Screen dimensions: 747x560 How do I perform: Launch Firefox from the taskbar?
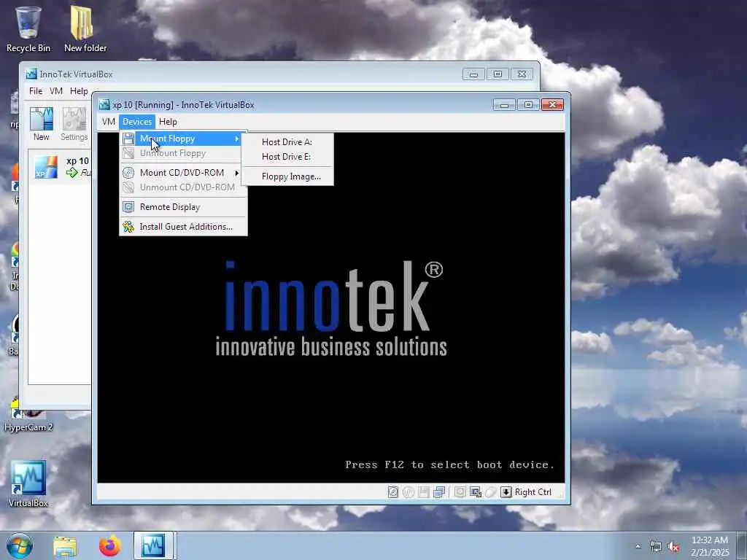pyautogui.click(x=109, y=546)
